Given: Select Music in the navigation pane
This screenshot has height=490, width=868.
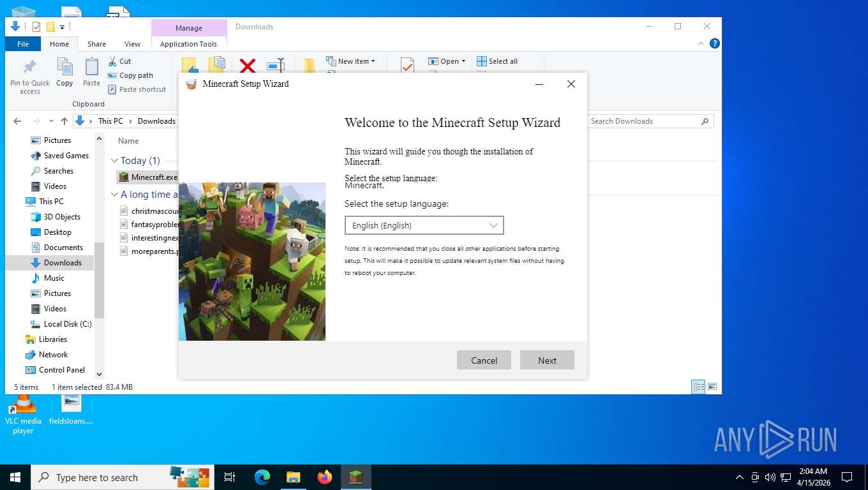Looking at the screenshot, I should pyautogui.click(x=48, y=278).
